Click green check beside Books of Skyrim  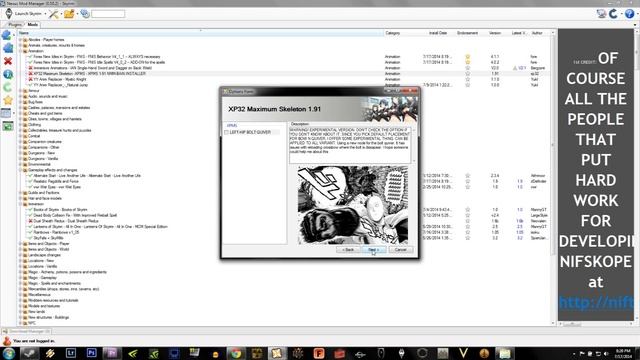(30, 209)
